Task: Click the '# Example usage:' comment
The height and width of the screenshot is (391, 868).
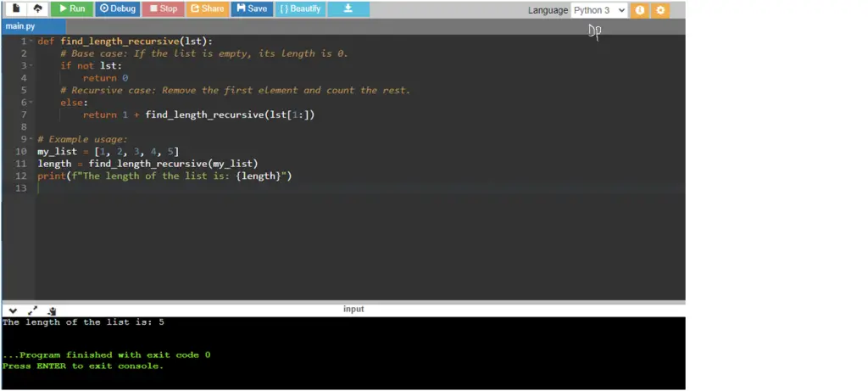Action: pos(82,139)
